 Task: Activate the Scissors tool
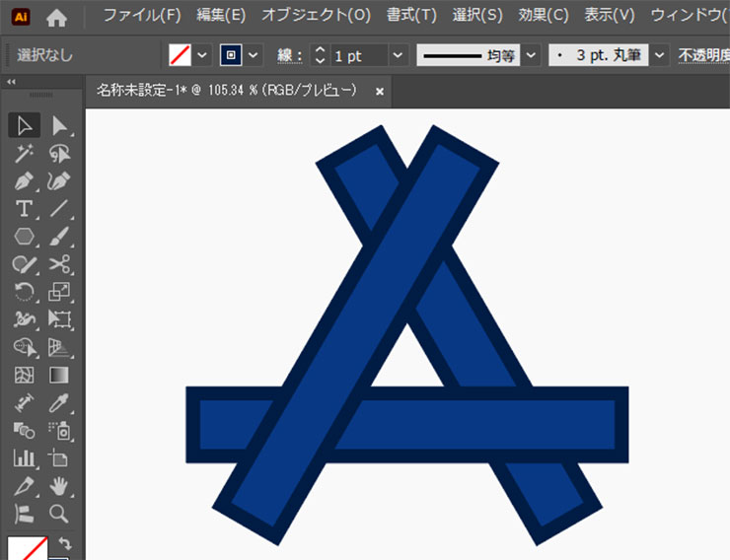click(x=60, y=263)
